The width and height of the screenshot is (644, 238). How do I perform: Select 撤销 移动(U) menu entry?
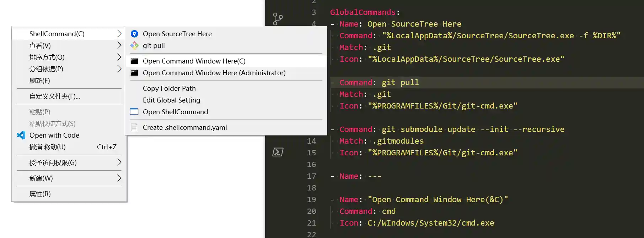(x=50, y=147)
